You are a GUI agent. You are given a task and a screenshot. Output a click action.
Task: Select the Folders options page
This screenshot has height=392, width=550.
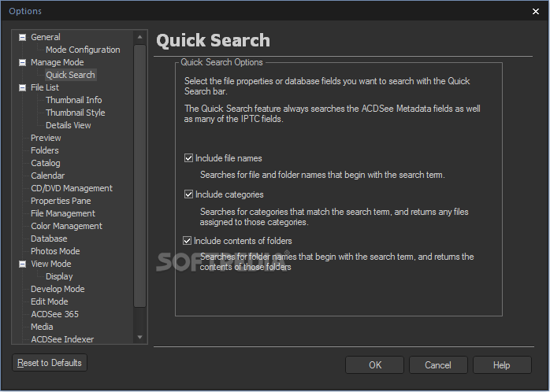click(x=45, y=150)
